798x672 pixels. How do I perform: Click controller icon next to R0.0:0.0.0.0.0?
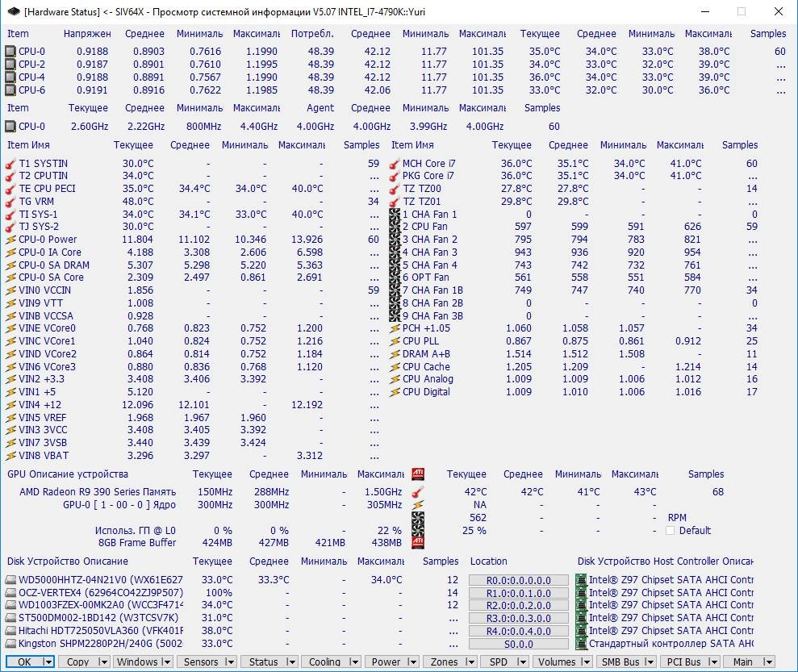[x=581, y=580]
